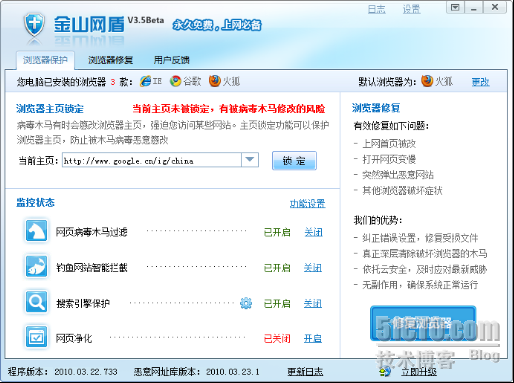Screen dimensions: 514x383
Task: Click the 打开网页变慢 list item
Action: tap(389, 159)
